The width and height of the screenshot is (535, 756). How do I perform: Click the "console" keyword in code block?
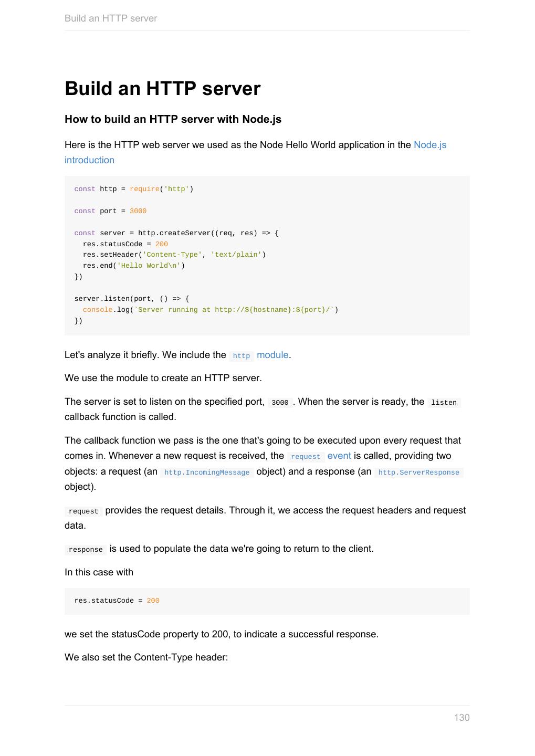click(x=98, y=310)
